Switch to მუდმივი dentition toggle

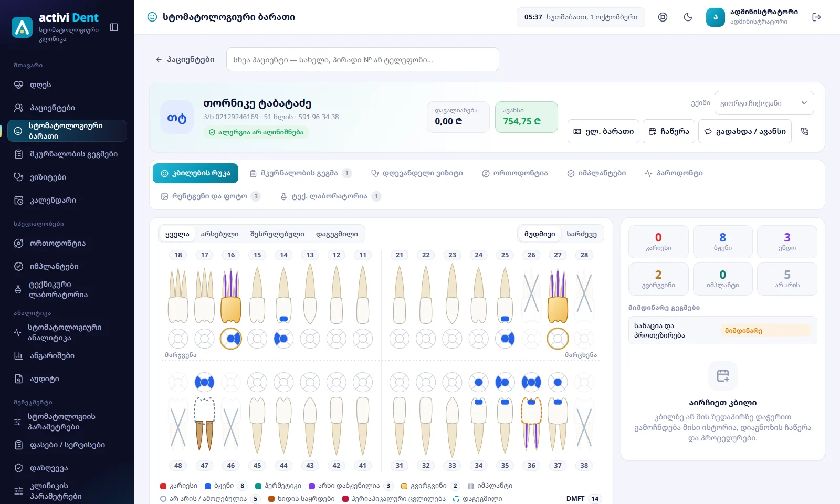click(540, 234)
